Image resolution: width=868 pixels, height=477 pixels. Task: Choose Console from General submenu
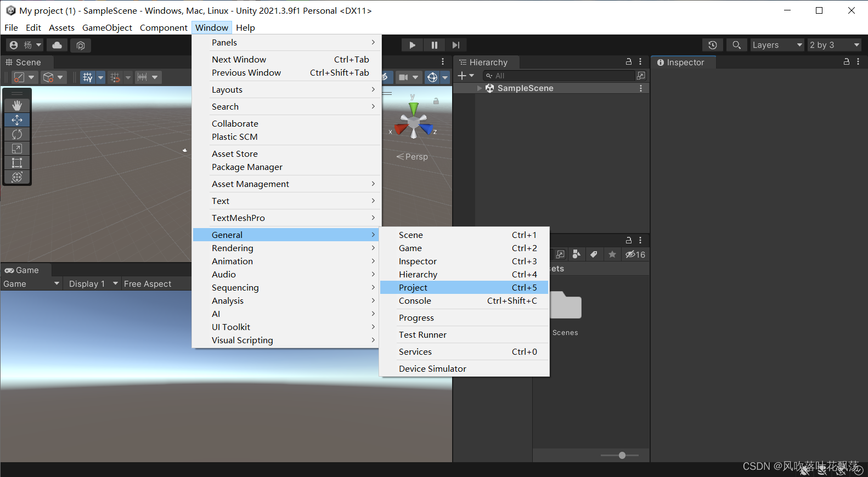tap(464, 300)
